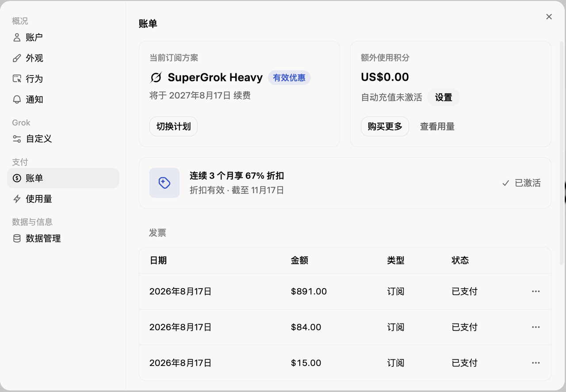Click the date in the $84.00 invoice row
The height and width of the screenshot is (392, 566).
click(180, 327)
